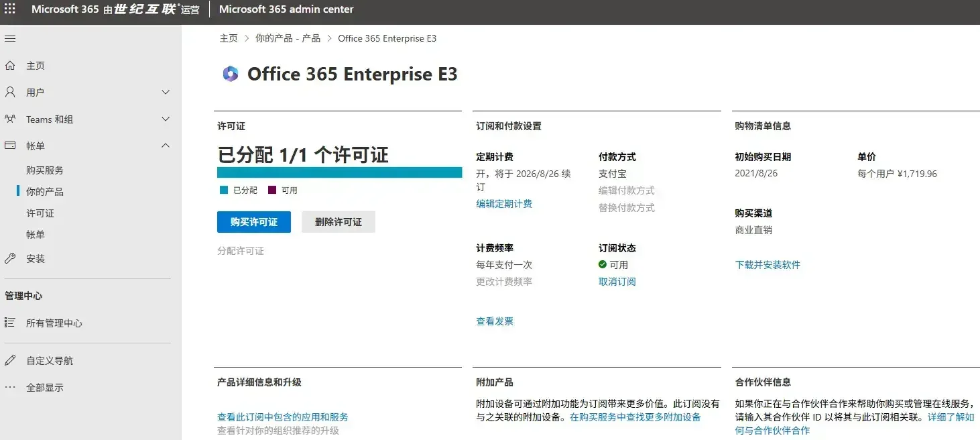The image size is (980, 440).
Task: Expand the Teams 和组 section chevron
Action: tap(166, 119)
